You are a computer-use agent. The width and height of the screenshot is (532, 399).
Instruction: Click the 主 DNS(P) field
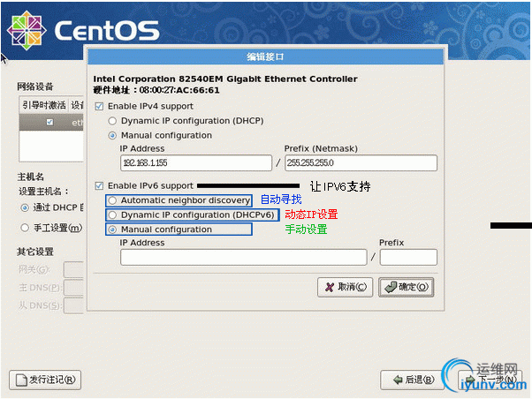tap(73, 288)
